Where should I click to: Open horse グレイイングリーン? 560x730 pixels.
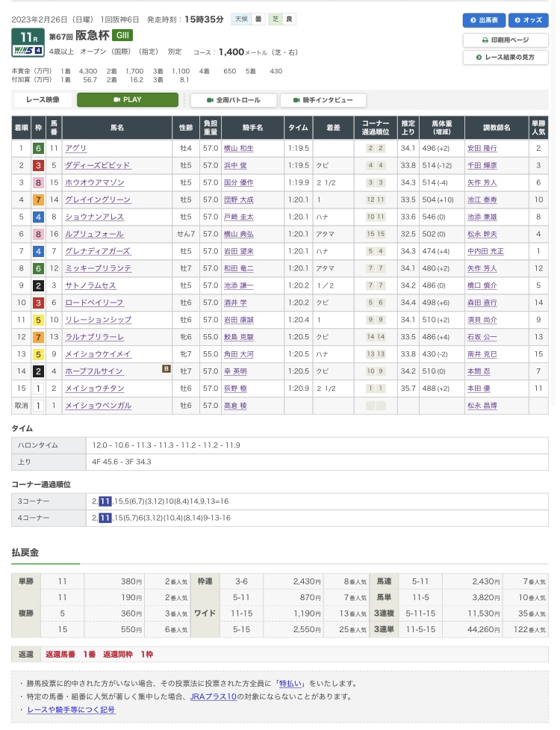click(98, 199)
